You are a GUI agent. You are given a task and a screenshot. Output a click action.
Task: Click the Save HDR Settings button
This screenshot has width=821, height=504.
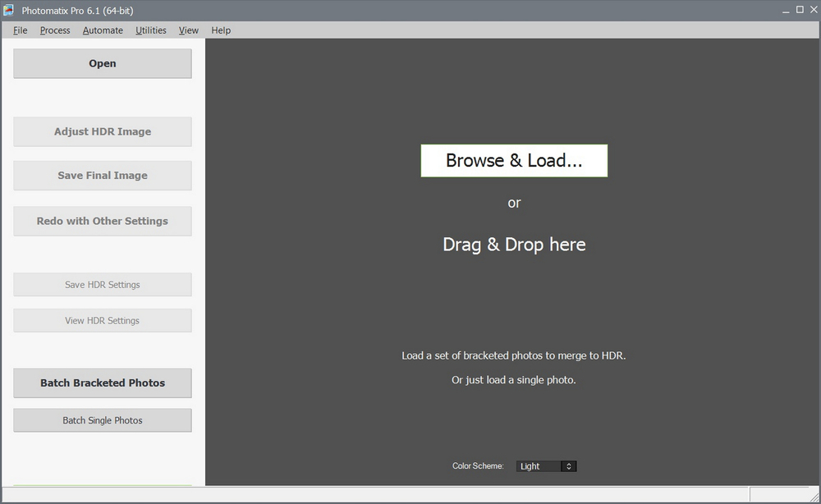coord(103,285)
